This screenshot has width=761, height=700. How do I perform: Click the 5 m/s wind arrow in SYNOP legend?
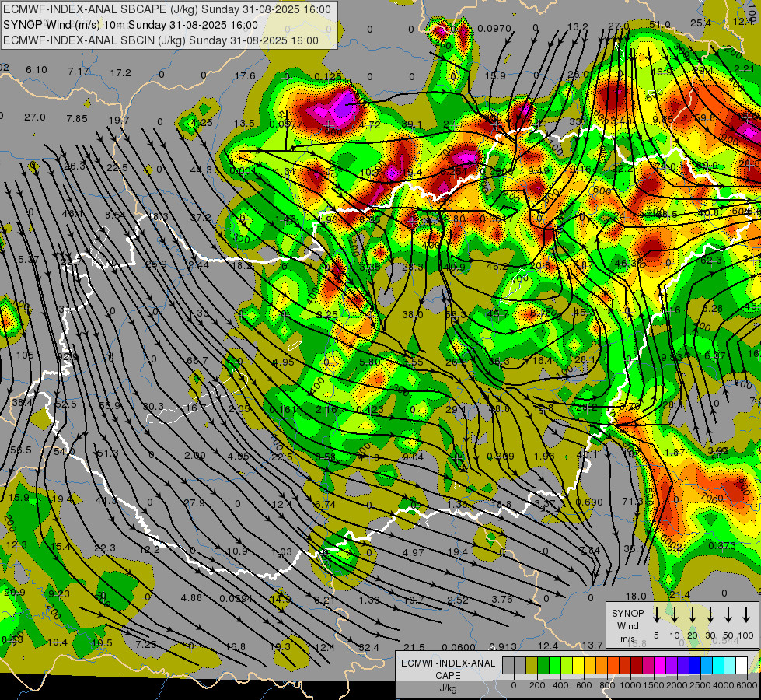coord(656,614)
